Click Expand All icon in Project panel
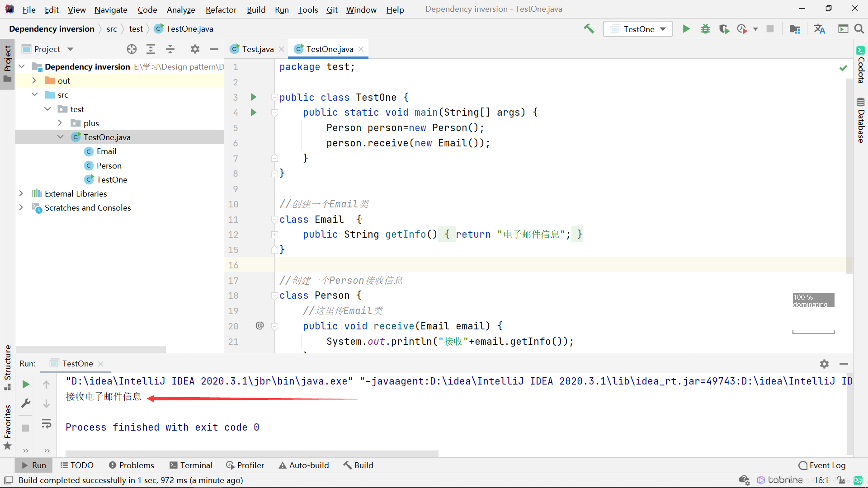 [151, 49]
